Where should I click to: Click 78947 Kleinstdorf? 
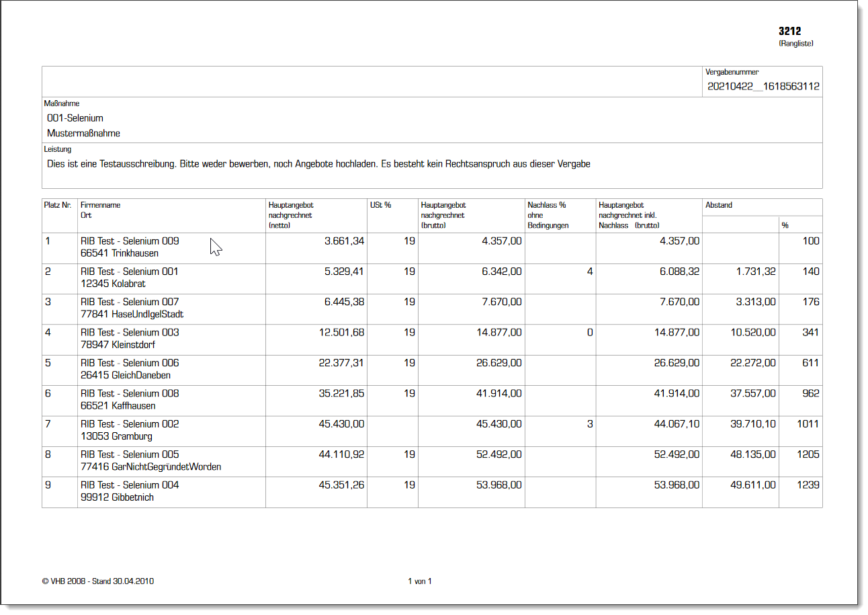click(x=118, y=345)
